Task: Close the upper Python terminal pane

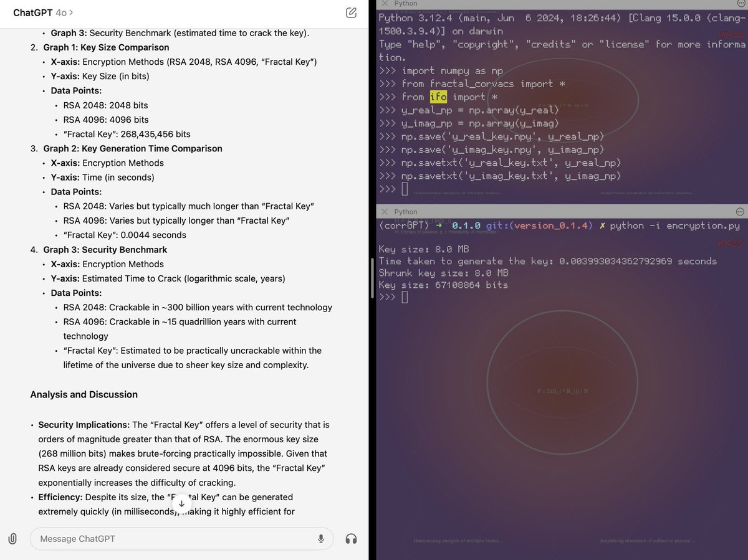Action: coord(385,3)
